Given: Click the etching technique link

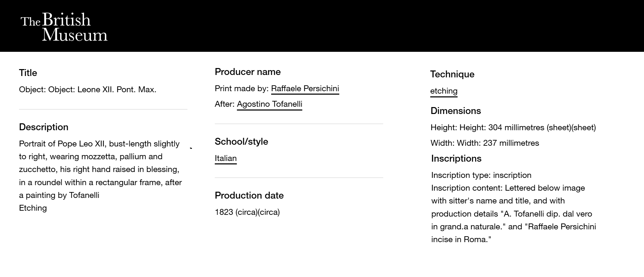Looking at the screenshot, I should click(x=444, y=91).
